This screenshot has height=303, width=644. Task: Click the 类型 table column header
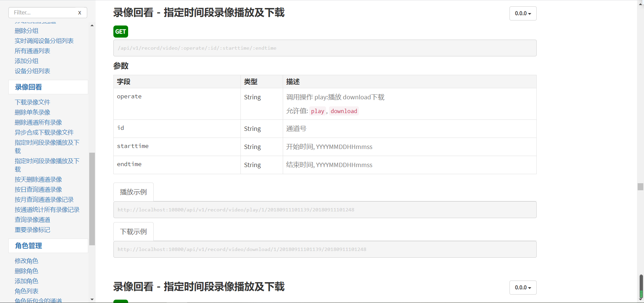point(262,82)
